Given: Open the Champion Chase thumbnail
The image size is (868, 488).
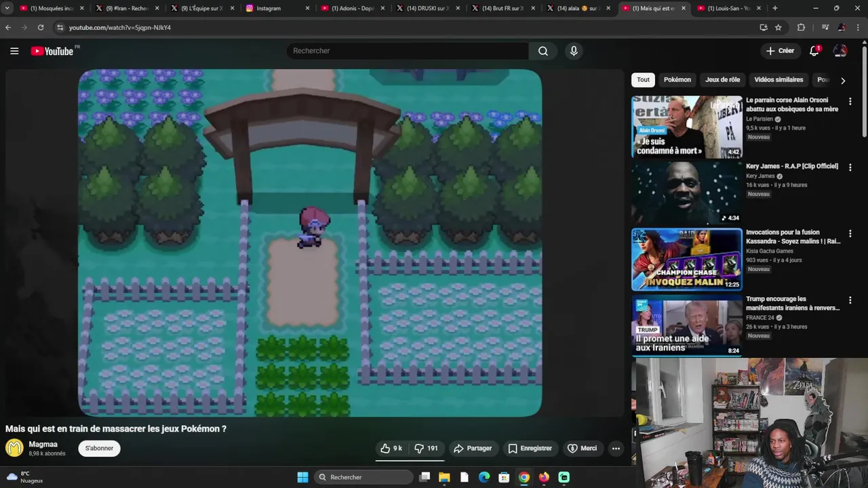Looking at the screenshot, I should point(686,260).
